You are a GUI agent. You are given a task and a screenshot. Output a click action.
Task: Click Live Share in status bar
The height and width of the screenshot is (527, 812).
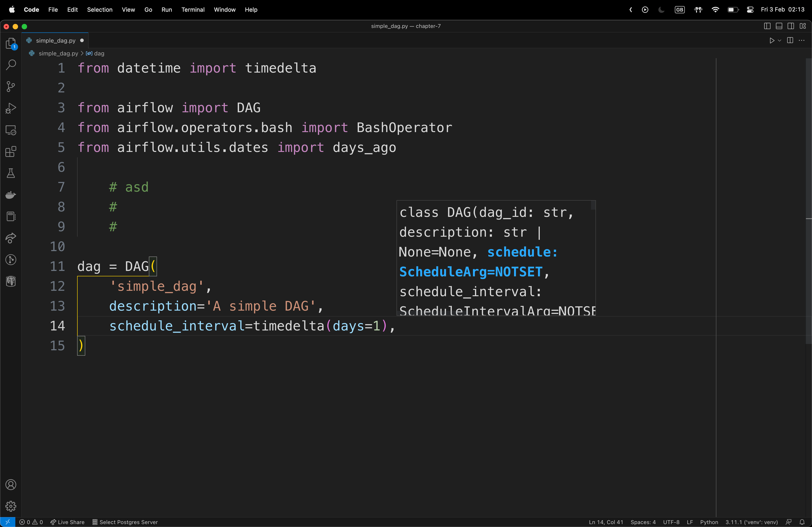coord(67,522)
